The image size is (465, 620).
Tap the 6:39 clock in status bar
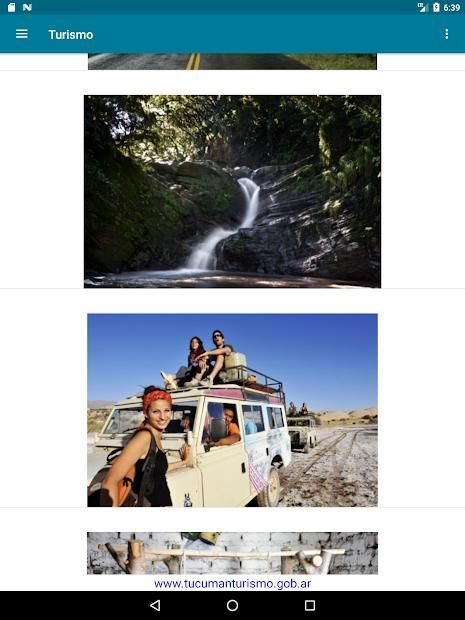452,8
